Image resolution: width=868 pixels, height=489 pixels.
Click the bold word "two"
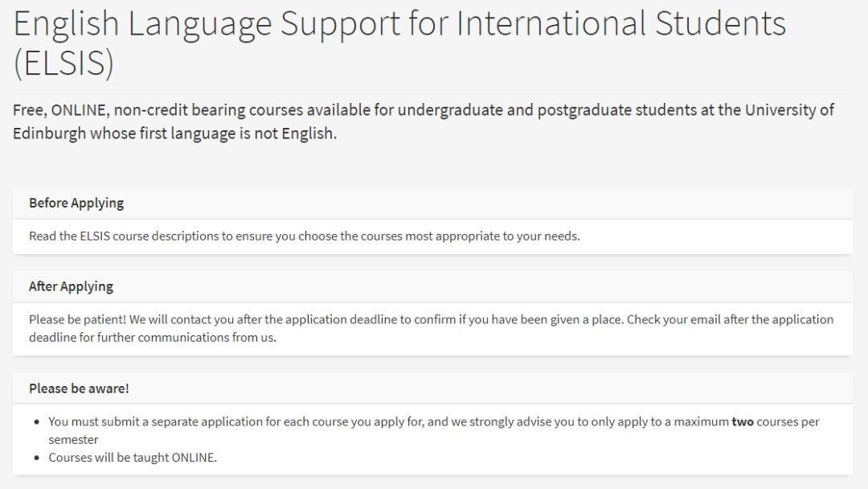click(x=742, y=422)
